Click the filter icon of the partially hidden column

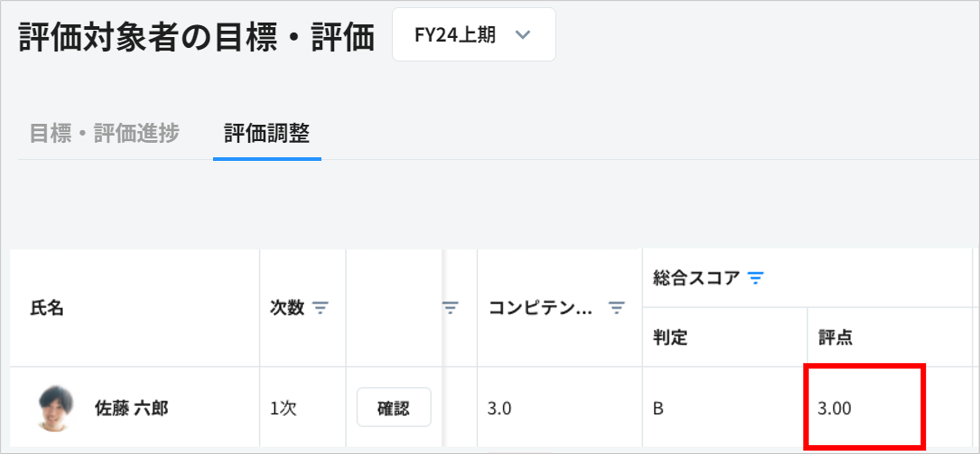pyautogui.click(x=450, y=308)
